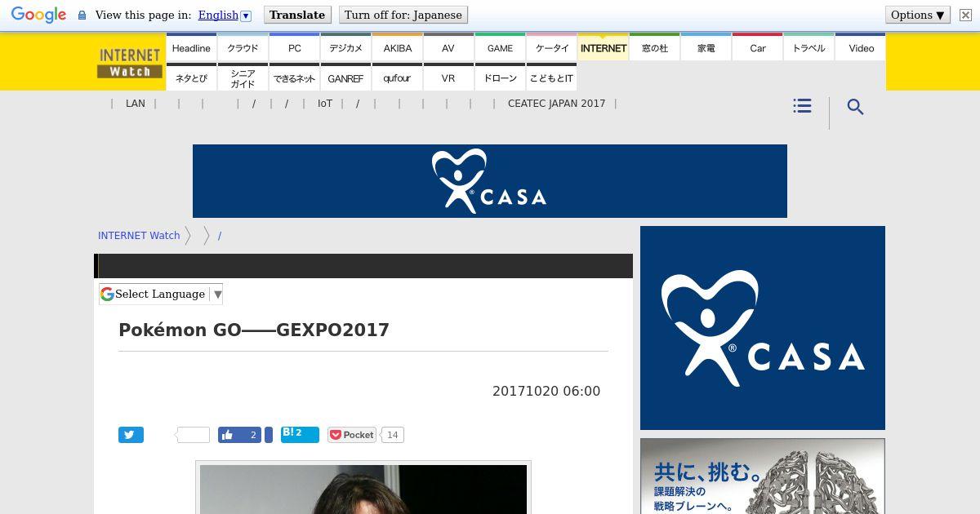Click the Pokémon GO article headline

254,330
